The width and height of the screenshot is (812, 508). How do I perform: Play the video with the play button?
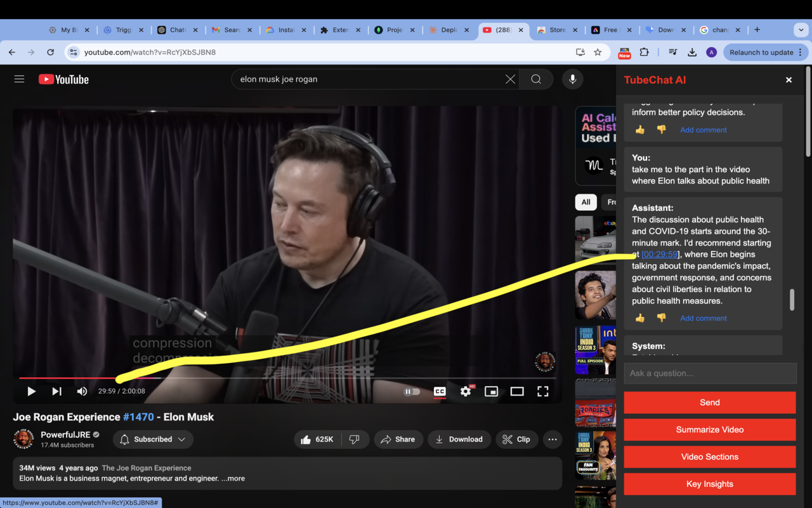click(x=31, y=391)
